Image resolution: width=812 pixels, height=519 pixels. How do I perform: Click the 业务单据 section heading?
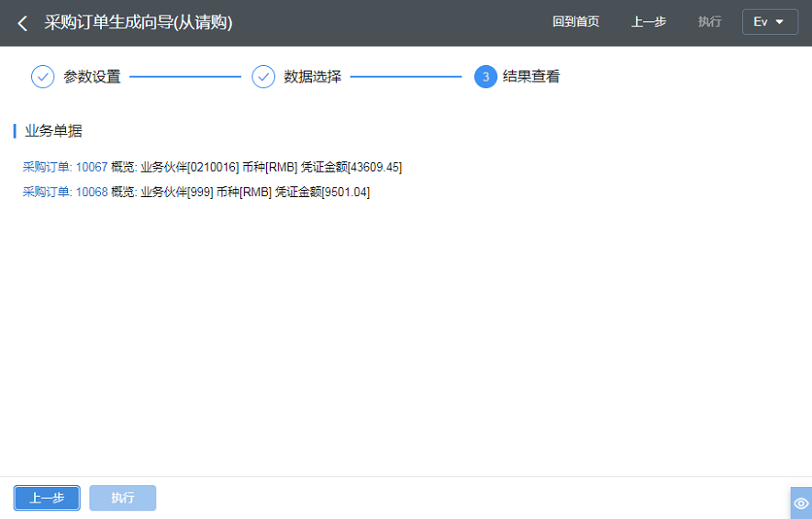[x=53, y=131]
